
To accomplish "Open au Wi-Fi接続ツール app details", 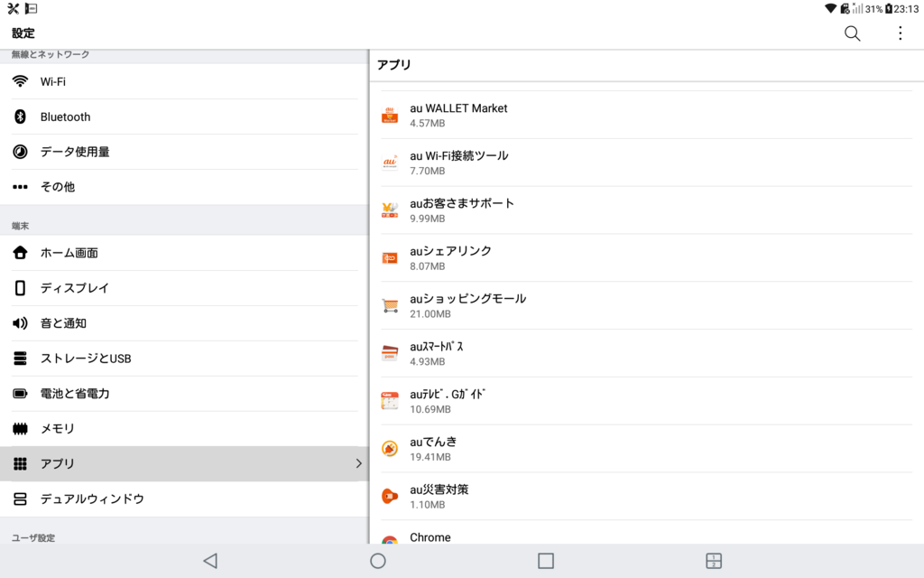I will [646, 163].
